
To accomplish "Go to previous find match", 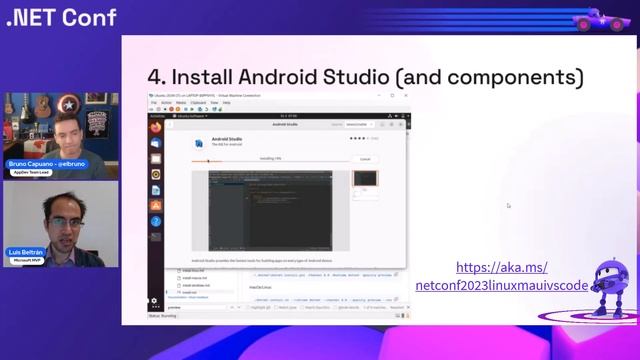I will [x=232, y=307].
